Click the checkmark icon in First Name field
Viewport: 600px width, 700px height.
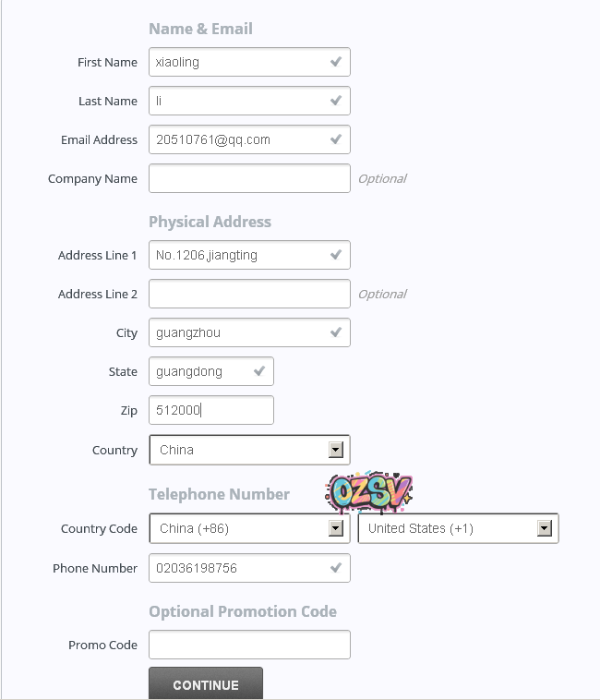coord(336,62)
